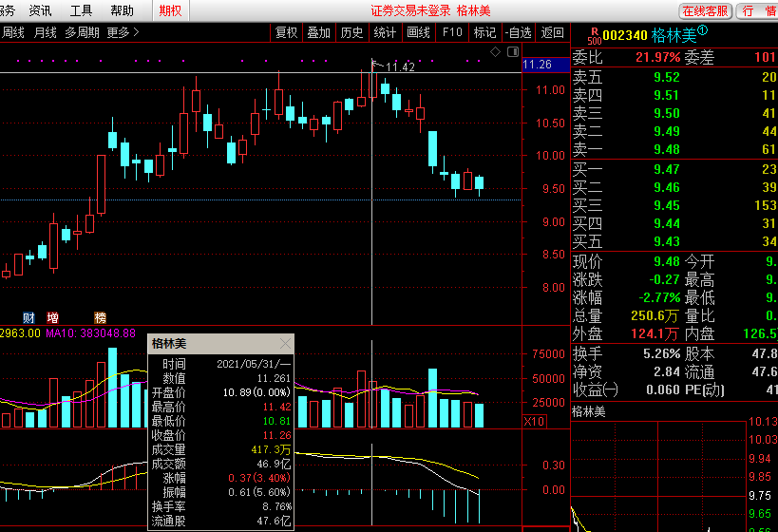This screenshot has height=532, width=778.
Task: Click the 统计 toolbar button
Action: (385, 32)
